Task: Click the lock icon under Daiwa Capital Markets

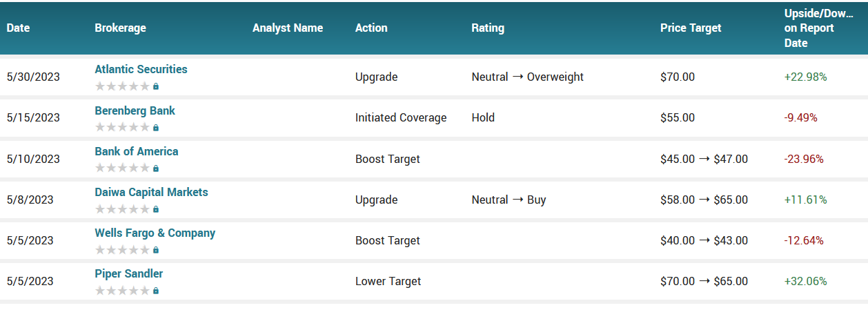Action: 156,209
